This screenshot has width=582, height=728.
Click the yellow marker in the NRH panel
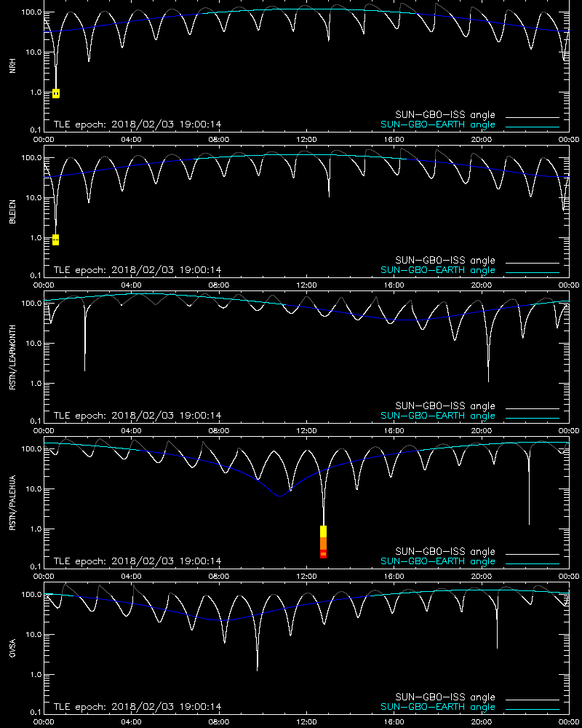[56, 93]
